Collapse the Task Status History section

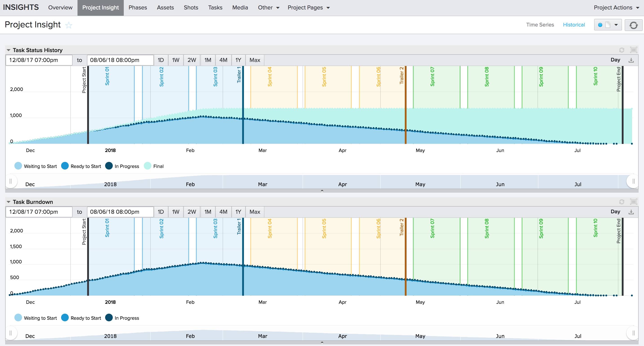(x=9, y=50)
